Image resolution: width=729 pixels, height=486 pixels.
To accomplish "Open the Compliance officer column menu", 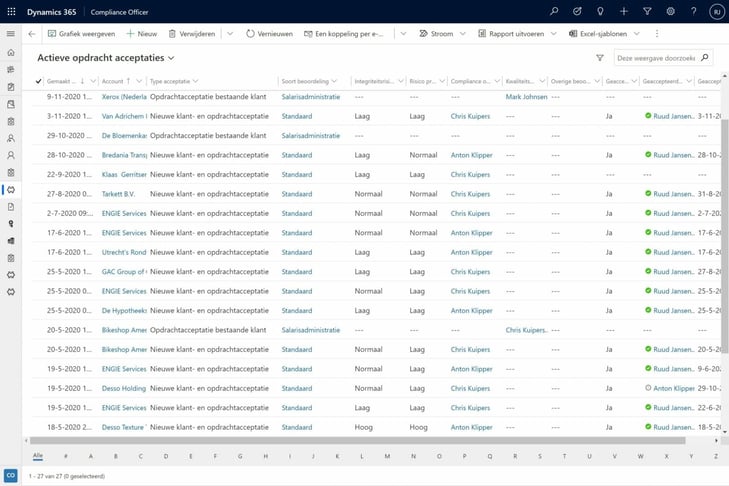I will point(497,81).
